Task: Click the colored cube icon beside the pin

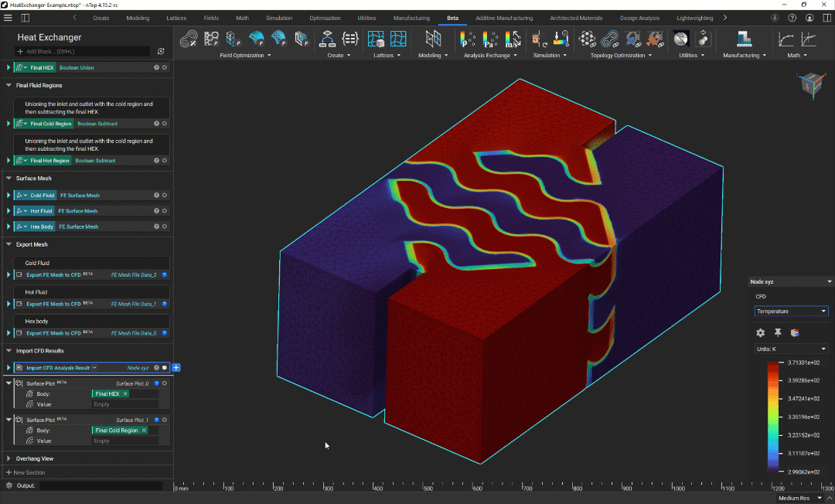Action: click(795, 332)
